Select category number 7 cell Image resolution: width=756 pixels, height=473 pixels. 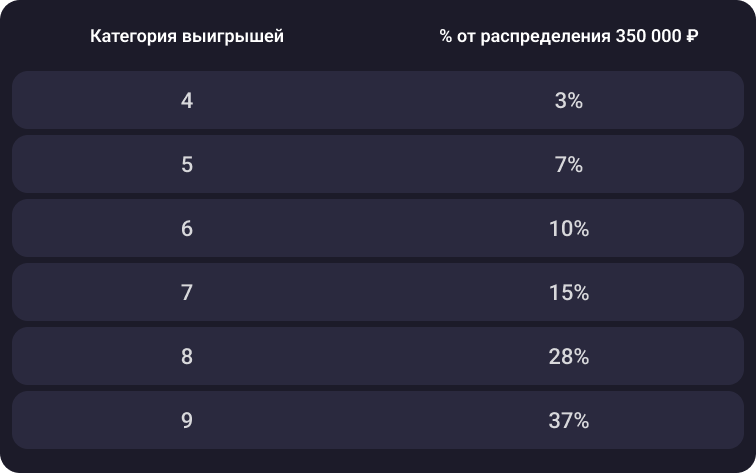click(187, 292)
